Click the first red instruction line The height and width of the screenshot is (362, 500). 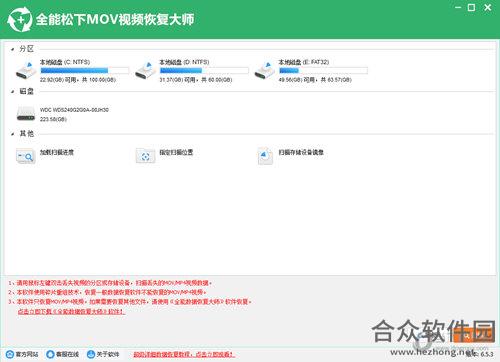tap(110, 283)
